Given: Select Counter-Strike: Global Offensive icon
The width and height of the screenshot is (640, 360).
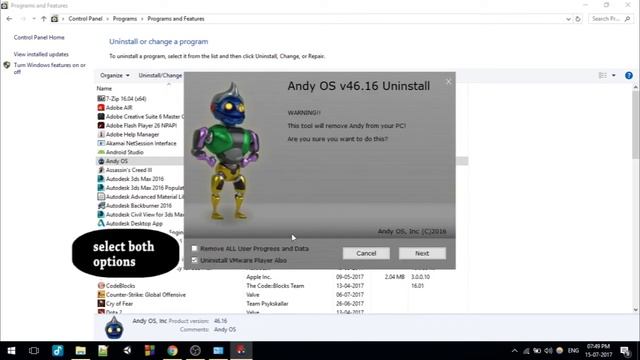Looking at the screenshot, I should 101,295.
